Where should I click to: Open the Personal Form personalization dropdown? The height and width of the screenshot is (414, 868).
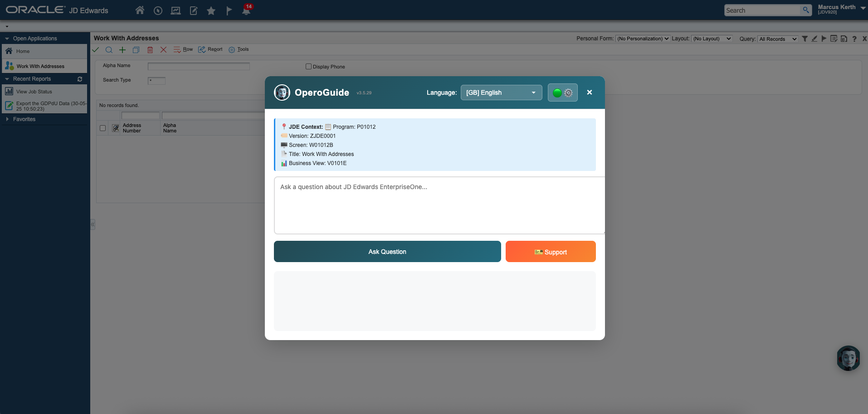coord(642,39)
